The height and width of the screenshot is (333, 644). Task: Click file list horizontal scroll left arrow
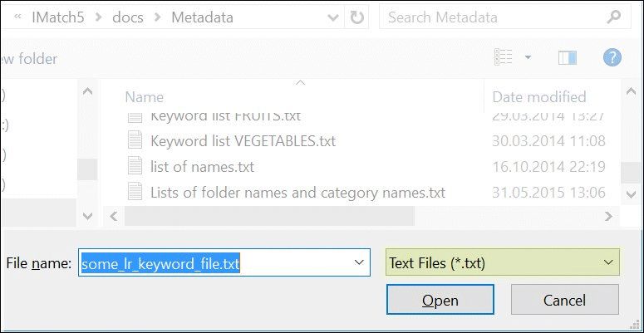(x=114, y=216)
